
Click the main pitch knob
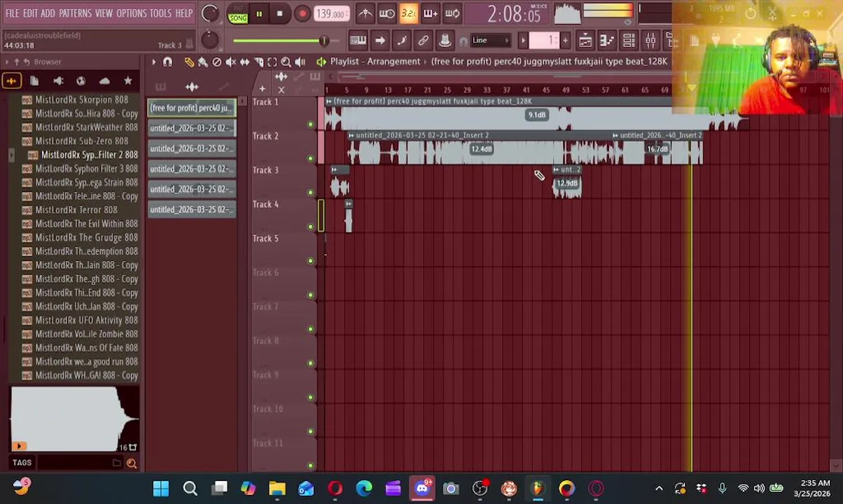(209, 41)
